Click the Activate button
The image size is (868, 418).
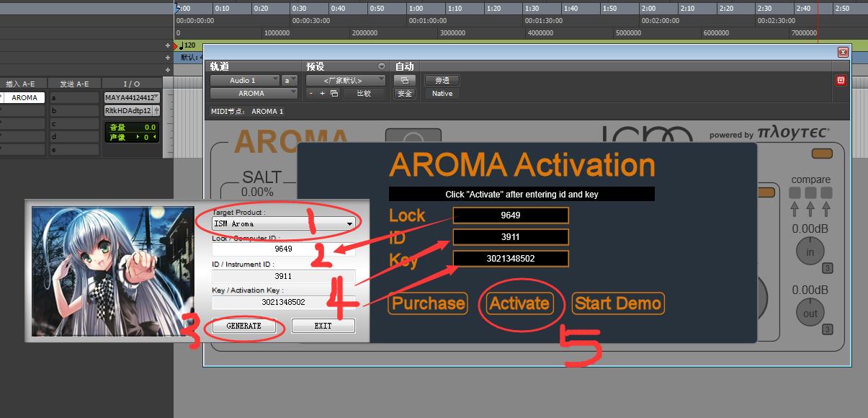pyautogui.click(x=519, y=303)
